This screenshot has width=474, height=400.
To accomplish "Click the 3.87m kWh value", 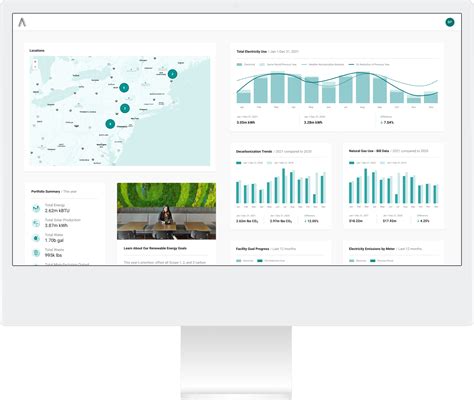I will click(56, 226).
